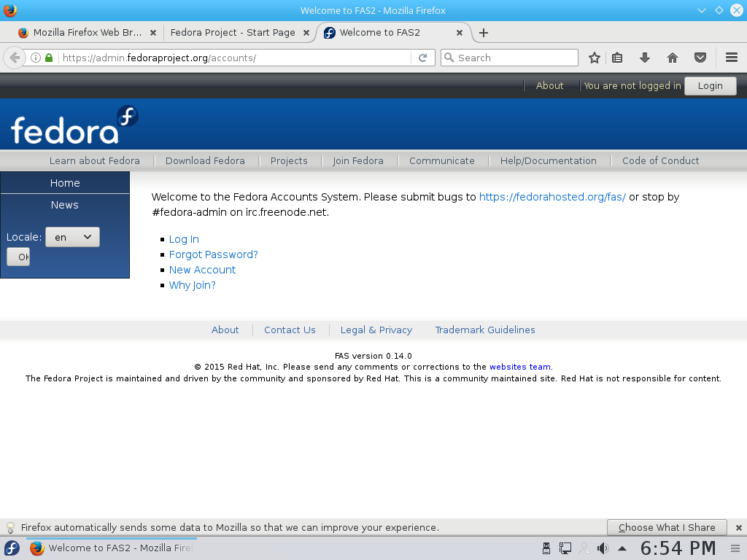Expand hidden system tray icons arrow
Viewport: 747px width, 560px height.
click(622, 548)
